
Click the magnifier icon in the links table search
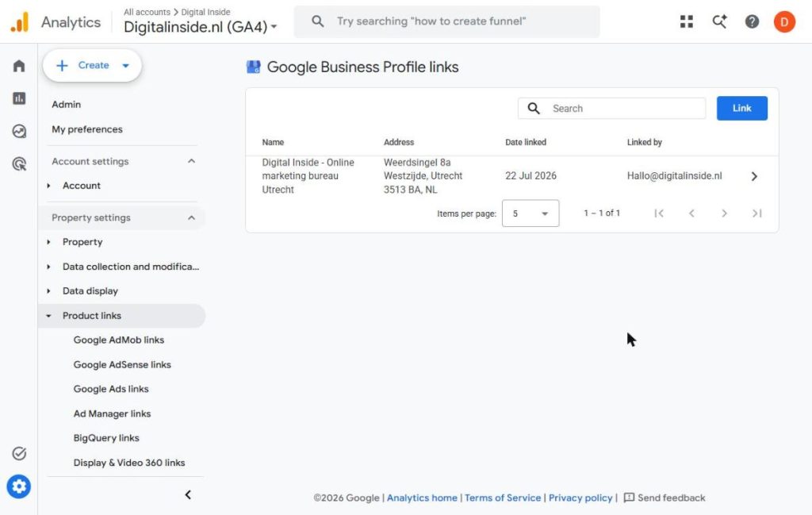click(x=534, y=108)
